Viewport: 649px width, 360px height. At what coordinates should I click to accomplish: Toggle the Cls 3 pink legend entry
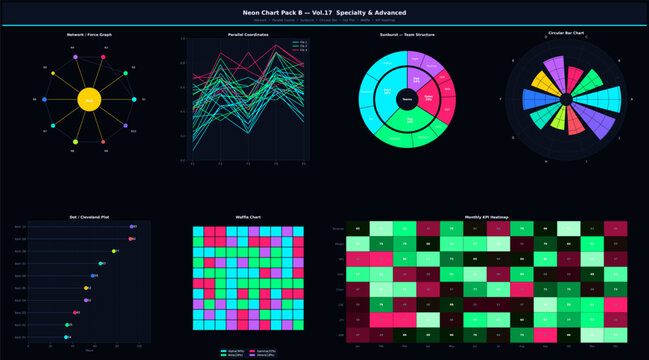tap(300, 50)
